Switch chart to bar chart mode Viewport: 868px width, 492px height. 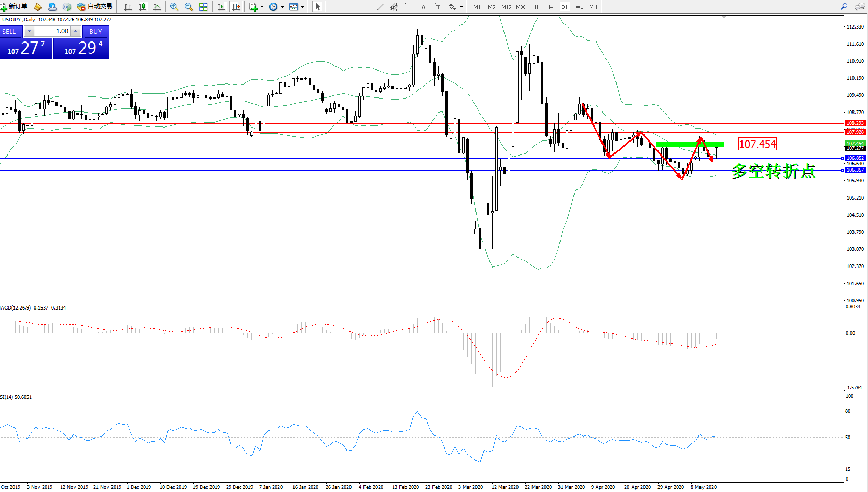coord(128,7)
